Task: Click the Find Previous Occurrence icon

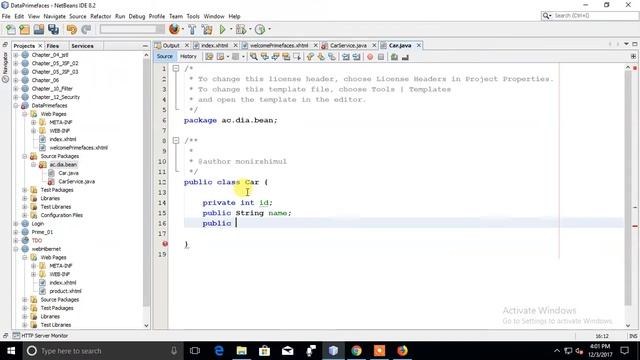Action: pyautogui.click(x=264, y=57)
